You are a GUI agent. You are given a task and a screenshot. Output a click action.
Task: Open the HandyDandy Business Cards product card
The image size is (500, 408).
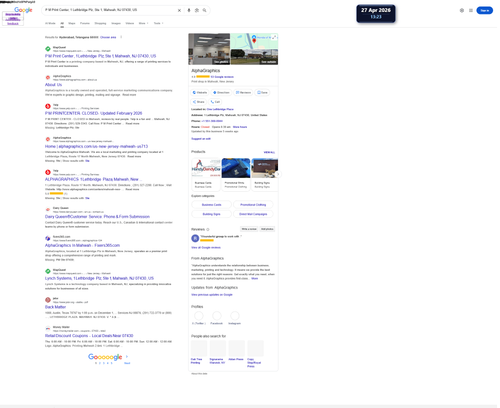click(206, 174)
